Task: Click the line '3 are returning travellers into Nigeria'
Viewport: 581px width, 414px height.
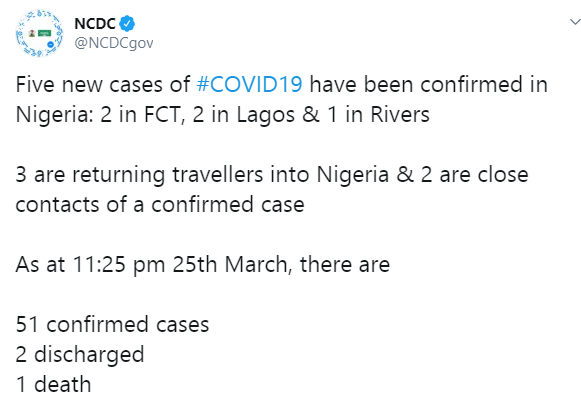Action: 202,175
